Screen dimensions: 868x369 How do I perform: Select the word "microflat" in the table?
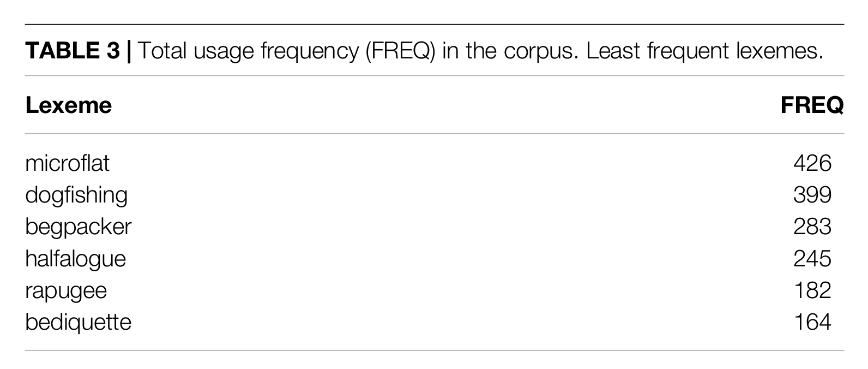pyautogui.click(x=67, y=163)
